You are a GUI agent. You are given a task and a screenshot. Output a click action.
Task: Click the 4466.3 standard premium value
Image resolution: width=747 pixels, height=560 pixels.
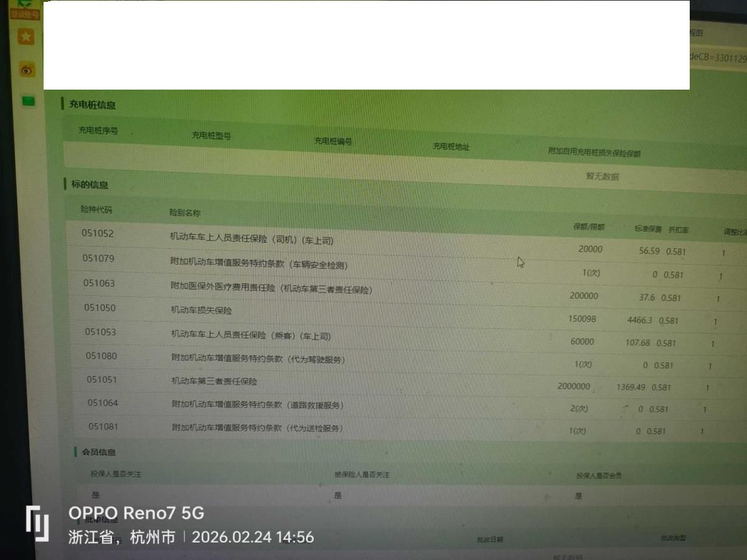point(639,320)
